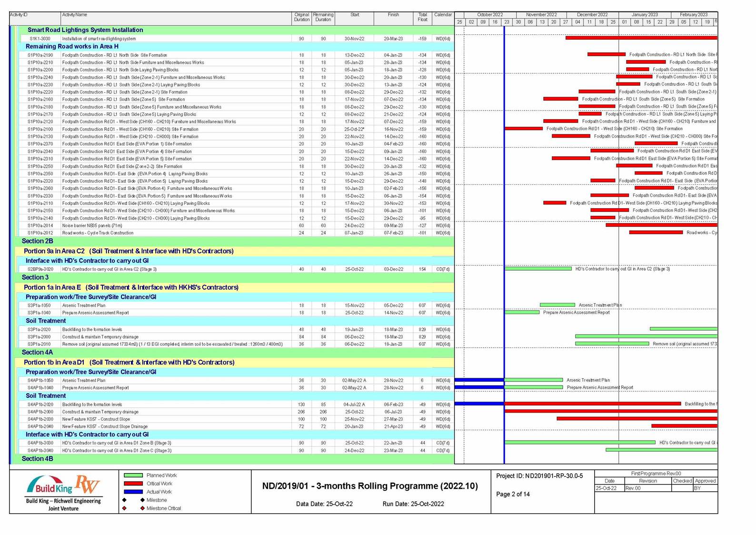Click activity ID S2BP9a-3020
Image resolution: width=756 pixels, height=535 pixels.
pos(40,269)
